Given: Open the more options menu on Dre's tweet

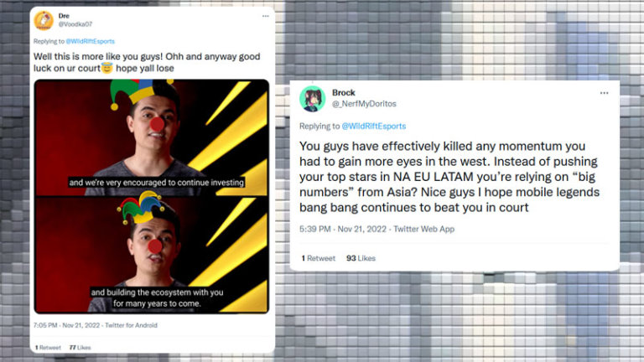Looking at the screenshot, I should pos(265,16).
